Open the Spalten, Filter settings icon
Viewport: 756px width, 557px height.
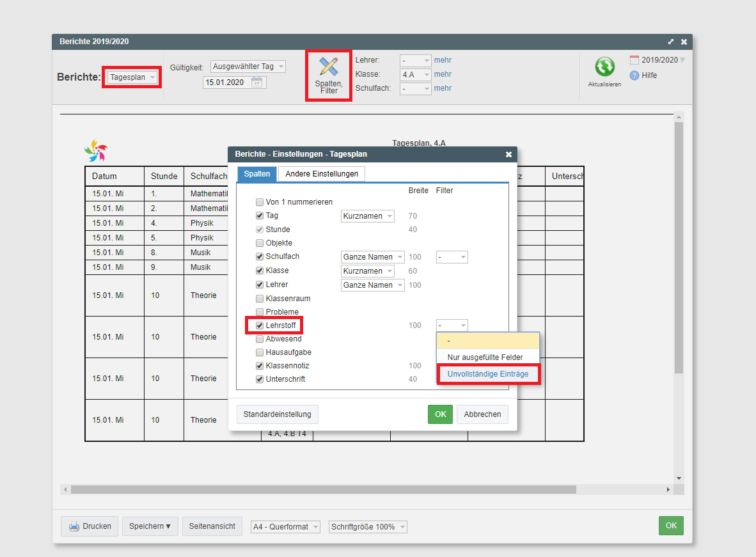click(x=329, y=67)
